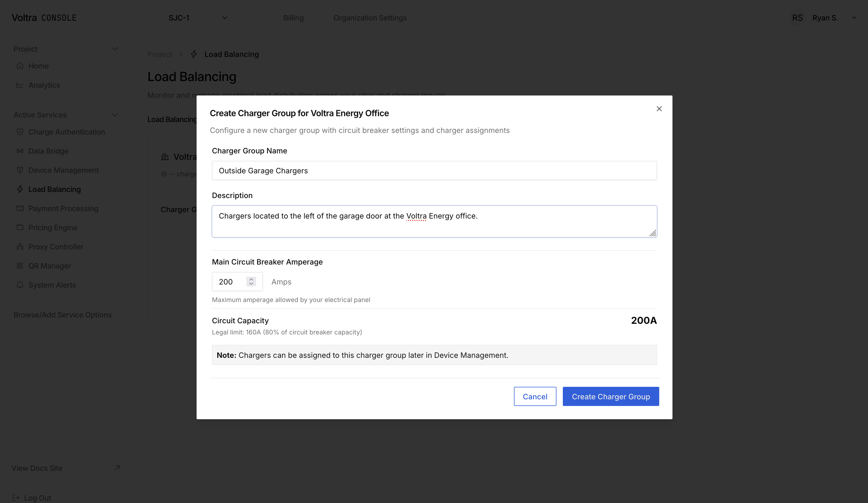The width and height of the screenshot is (868, 503).
Task: Switch to Organization Settings
Action: coord(370,18)
